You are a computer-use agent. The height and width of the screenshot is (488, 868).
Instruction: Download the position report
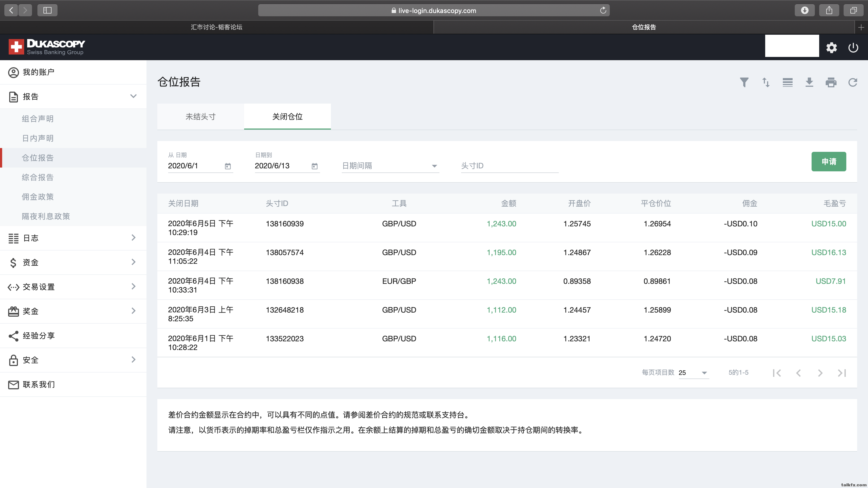pos(809,82)
